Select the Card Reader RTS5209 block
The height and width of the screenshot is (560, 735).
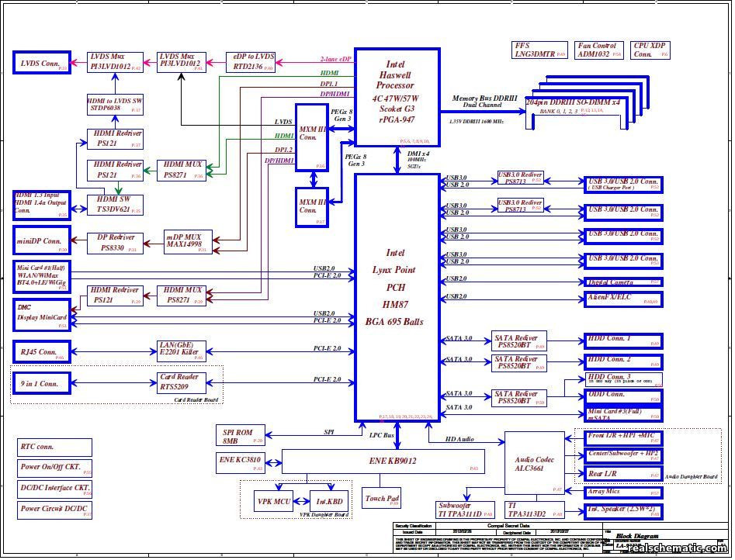[x=180, y=384]
